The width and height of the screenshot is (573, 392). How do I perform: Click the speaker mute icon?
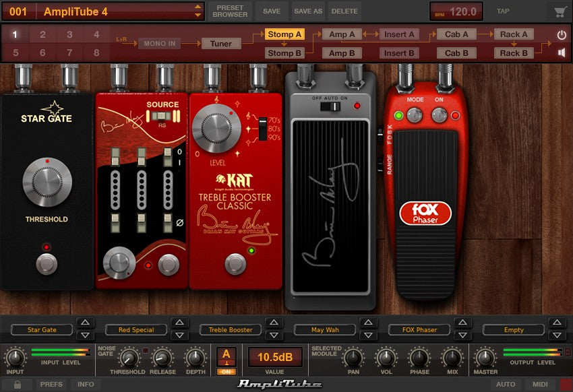click(x=562, y=53)
